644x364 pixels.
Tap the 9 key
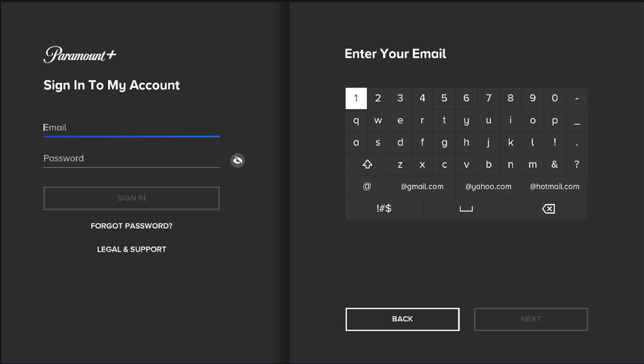[x=533, y=99]
